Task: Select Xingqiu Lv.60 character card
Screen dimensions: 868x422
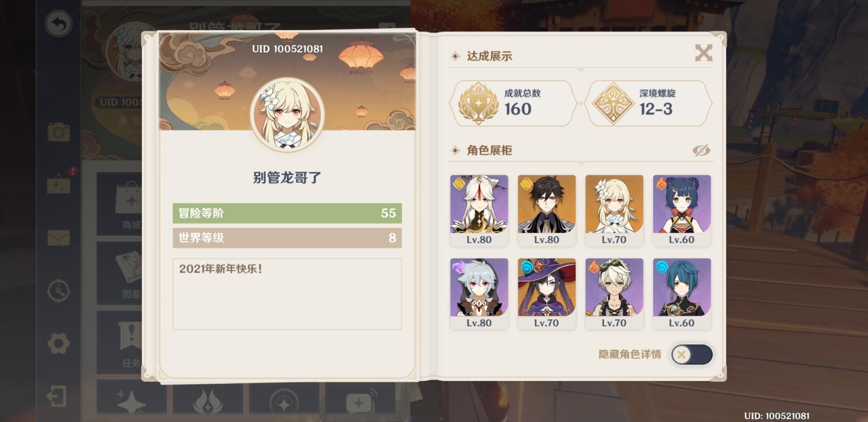Action: 682,294
